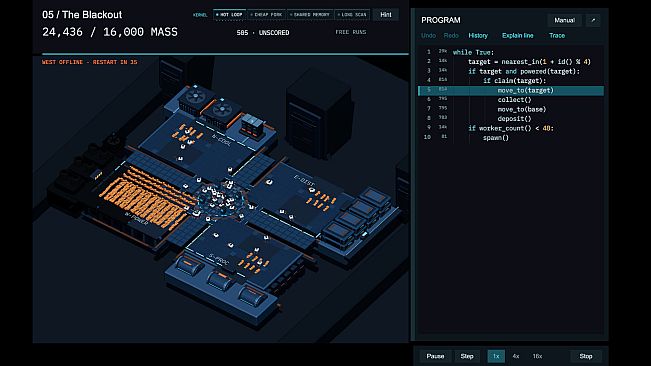Select the LONG SCAN kernel tab
This screenshot has height=366, width=651.
click(352, 15)
